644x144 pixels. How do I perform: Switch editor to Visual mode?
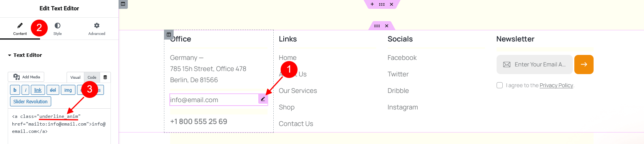click(75, 77)
